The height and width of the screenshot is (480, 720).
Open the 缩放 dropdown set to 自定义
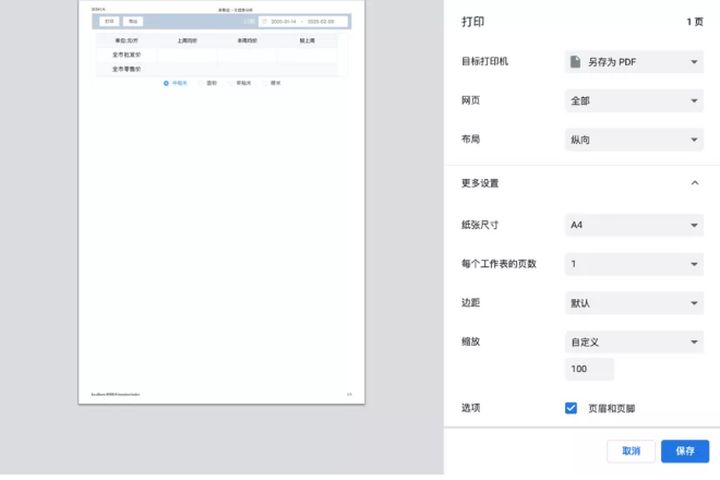pyautogui.click(x=634, y=342)
